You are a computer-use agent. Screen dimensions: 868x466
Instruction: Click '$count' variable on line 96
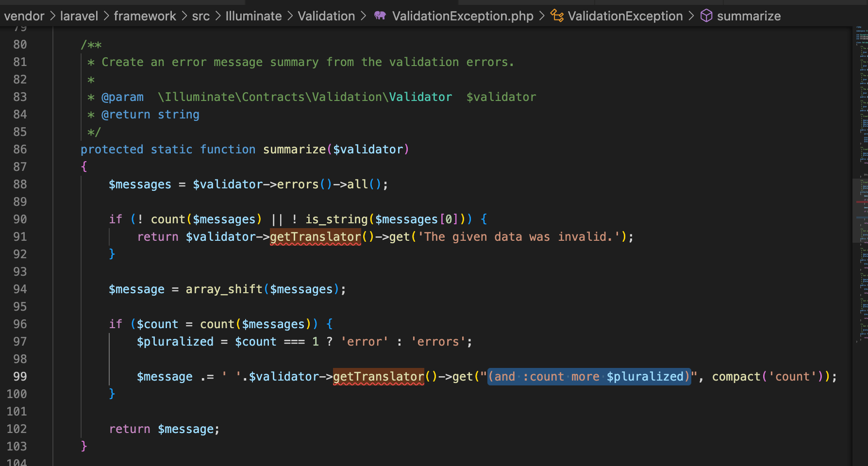158,324
